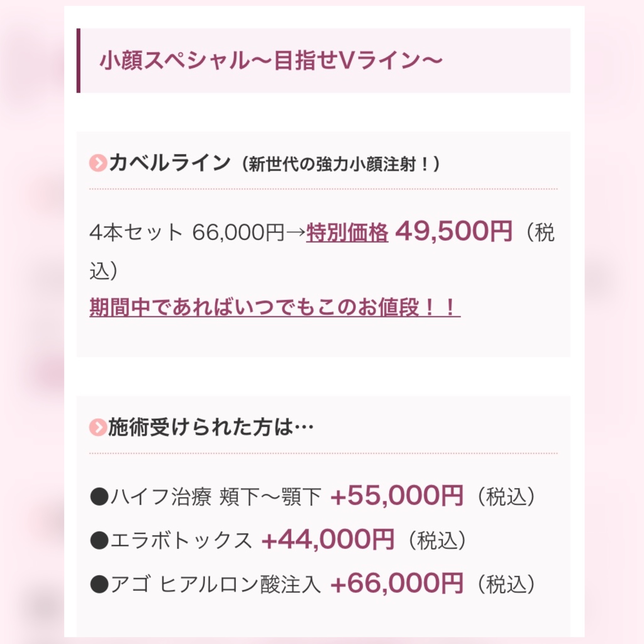Click the +55,000円 price
This screenshot has width=644, height=644.
click(397, 496)
